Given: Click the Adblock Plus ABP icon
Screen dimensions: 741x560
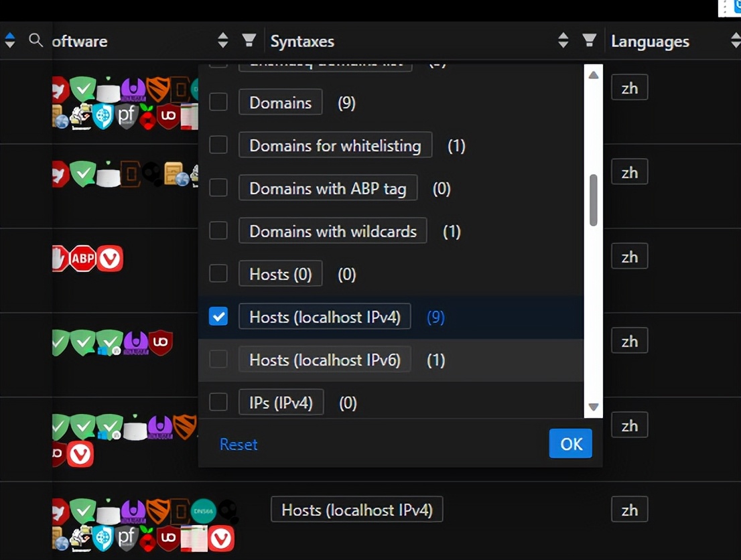Looking at the screenshot, I should 83,259.
